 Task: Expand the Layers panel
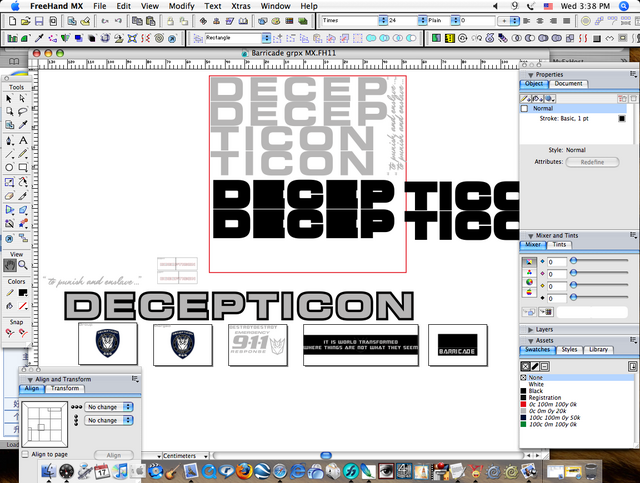pos(529,328)
